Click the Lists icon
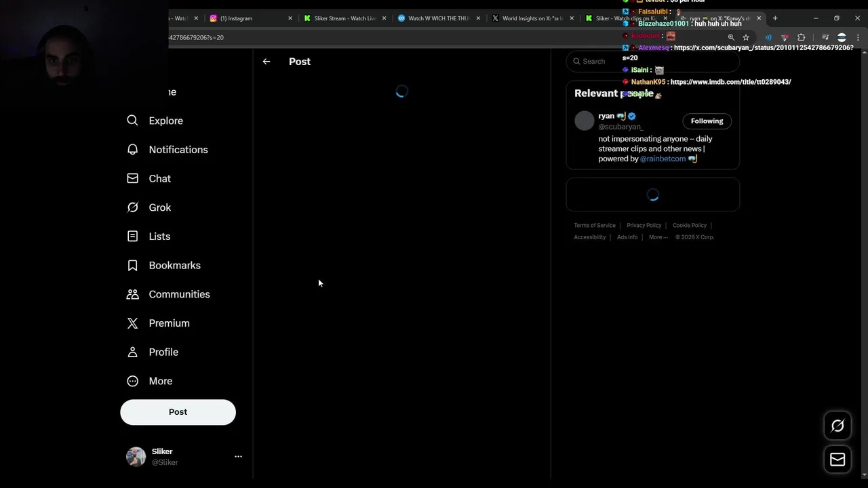The height and width of the screenshot is (488, 868). point(133,237)
